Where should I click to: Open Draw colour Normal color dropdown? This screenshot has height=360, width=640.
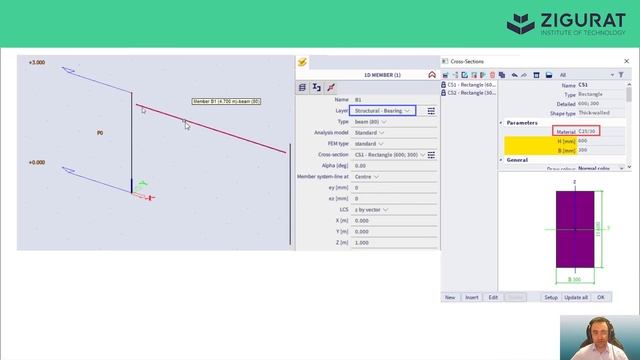(601, 168)
